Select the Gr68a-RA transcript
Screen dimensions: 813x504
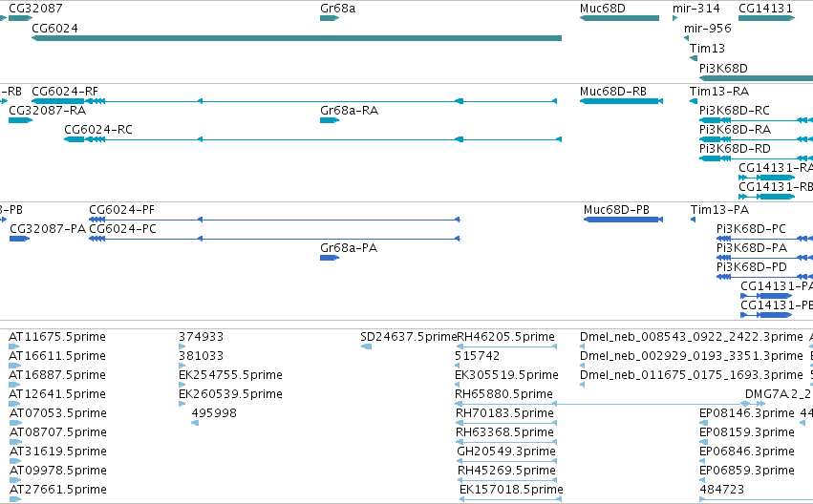tap(330, 120)
